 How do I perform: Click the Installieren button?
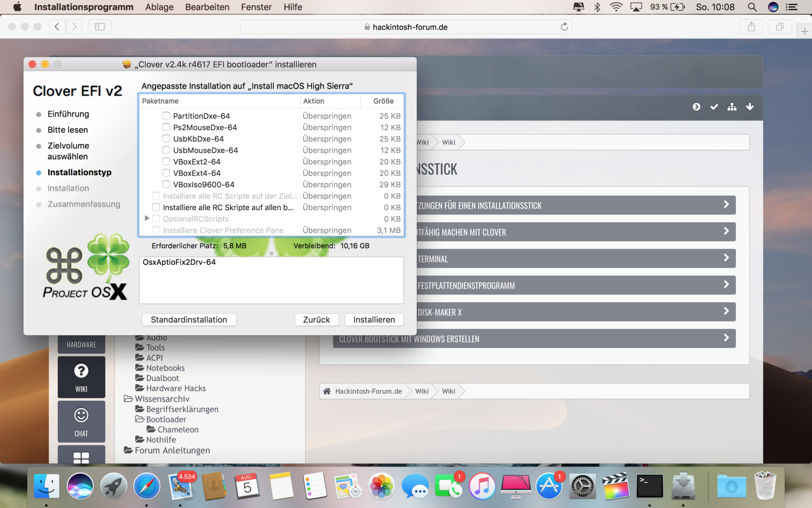(x=374, y=320)
